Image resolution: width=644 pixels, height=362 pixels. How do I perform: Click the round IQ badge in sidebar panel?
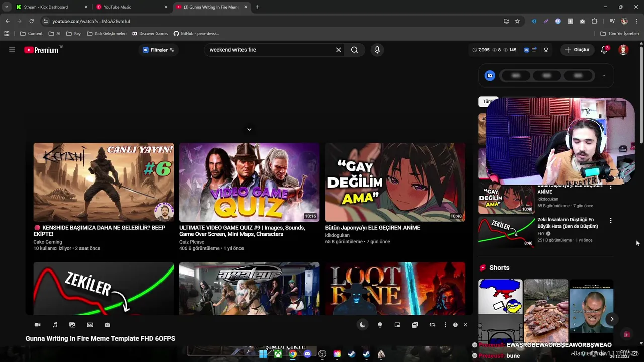click(x=490, y=76)
